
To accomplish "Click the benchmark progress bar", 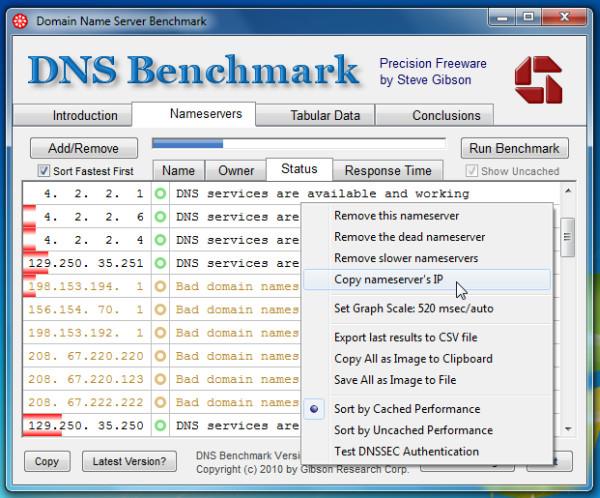I will 300,144.
